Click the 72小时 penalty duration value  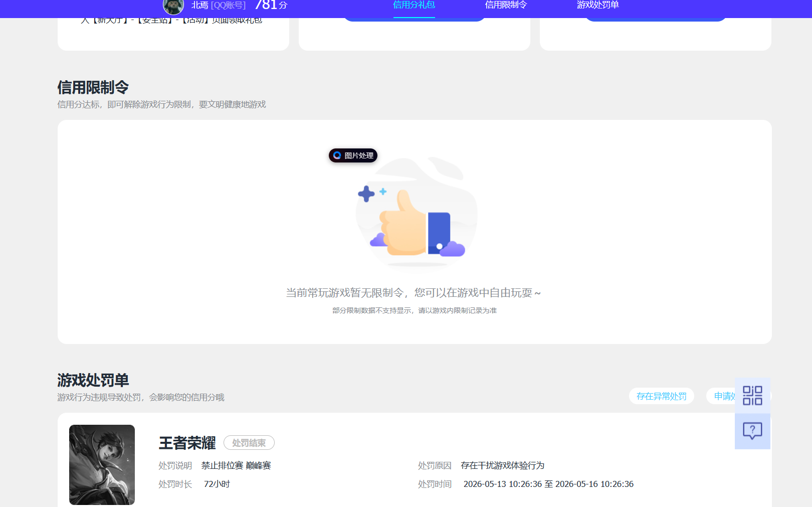coord(217,484)
